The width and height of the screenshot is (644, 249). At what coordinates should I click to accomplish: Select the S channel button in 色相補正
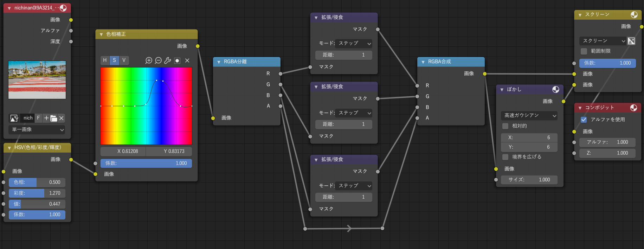[x=114, y=60]
